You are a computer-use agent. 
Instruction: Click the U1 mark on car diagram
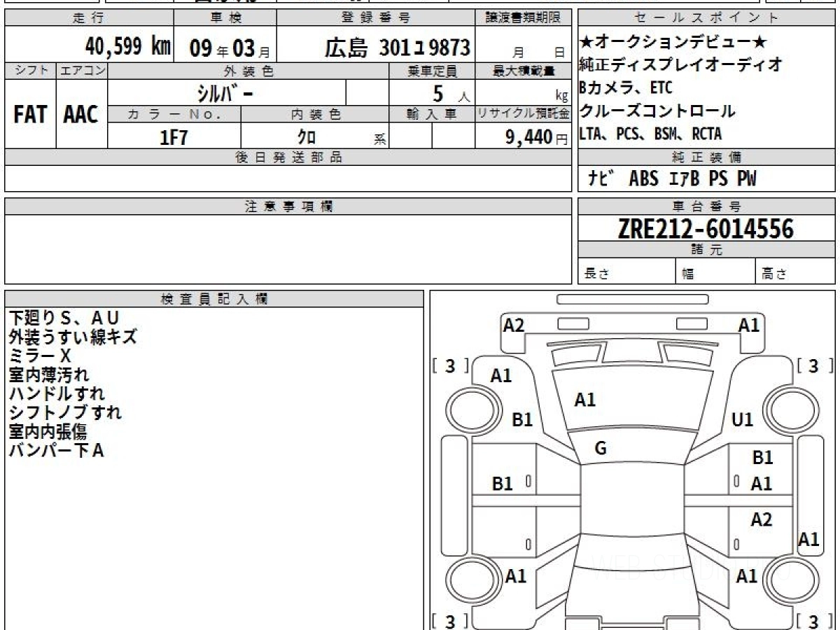coord(742,420)
